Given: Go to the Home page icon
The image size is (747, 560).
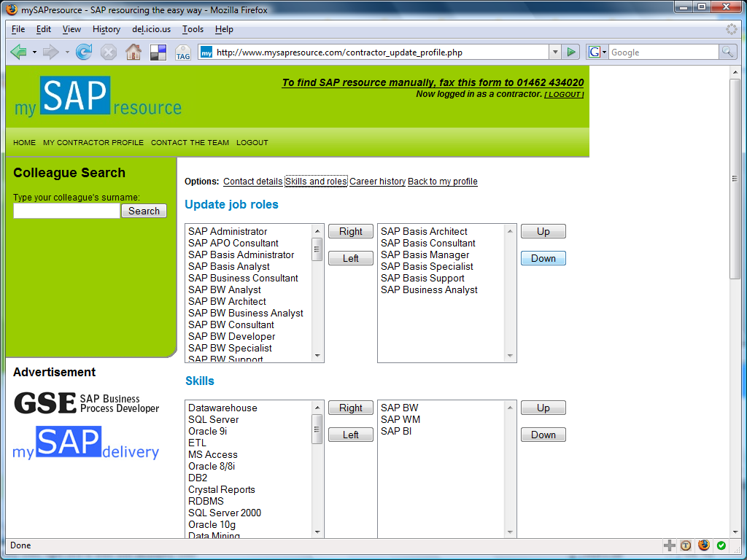Looking at the screenshot, I should pos(133,52).
